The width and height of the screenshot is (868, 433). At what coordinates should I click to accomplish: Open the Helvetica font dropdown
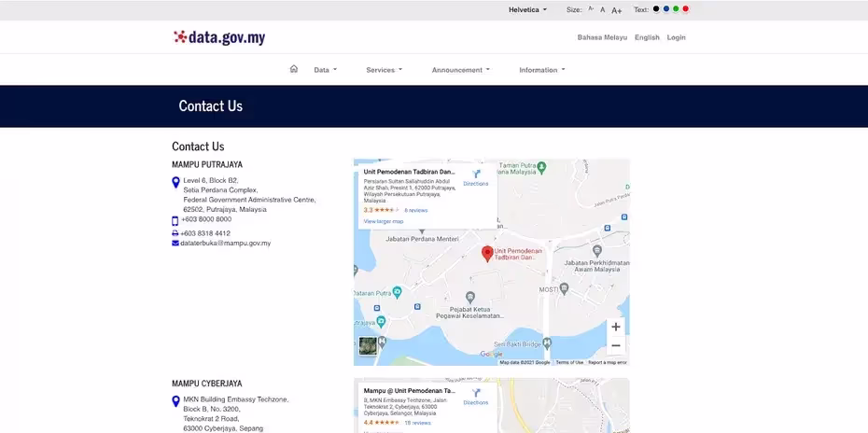(527, 9)
